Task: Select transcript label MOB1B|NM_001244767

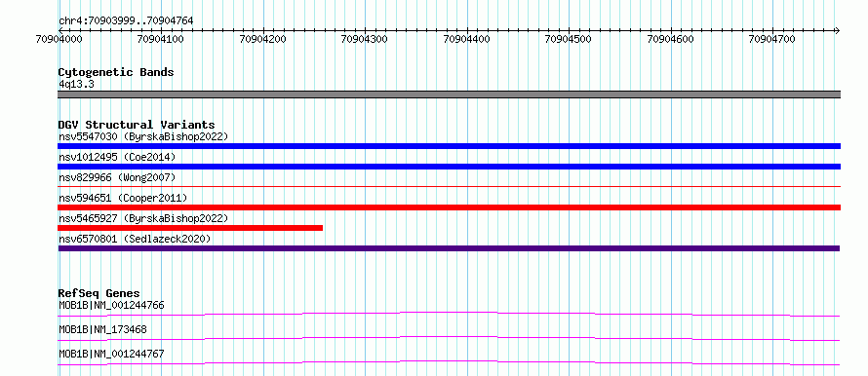Action: coord(111,354)
